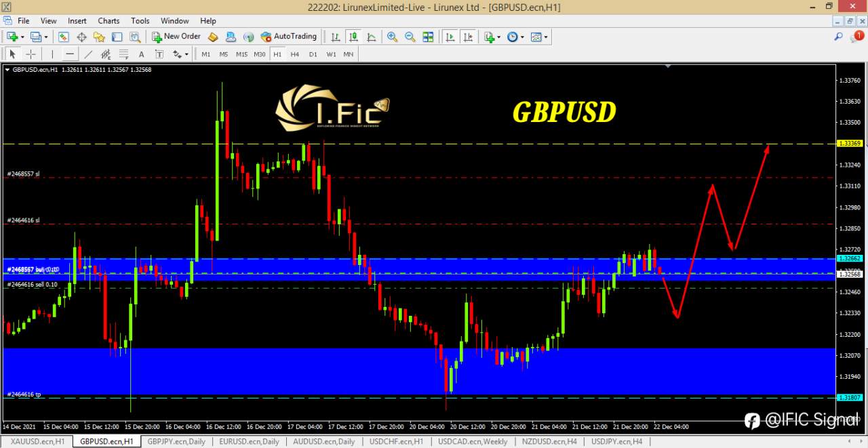Open the File menu
The height and width of the screenshot is (448, 868).
pos(23,21)
